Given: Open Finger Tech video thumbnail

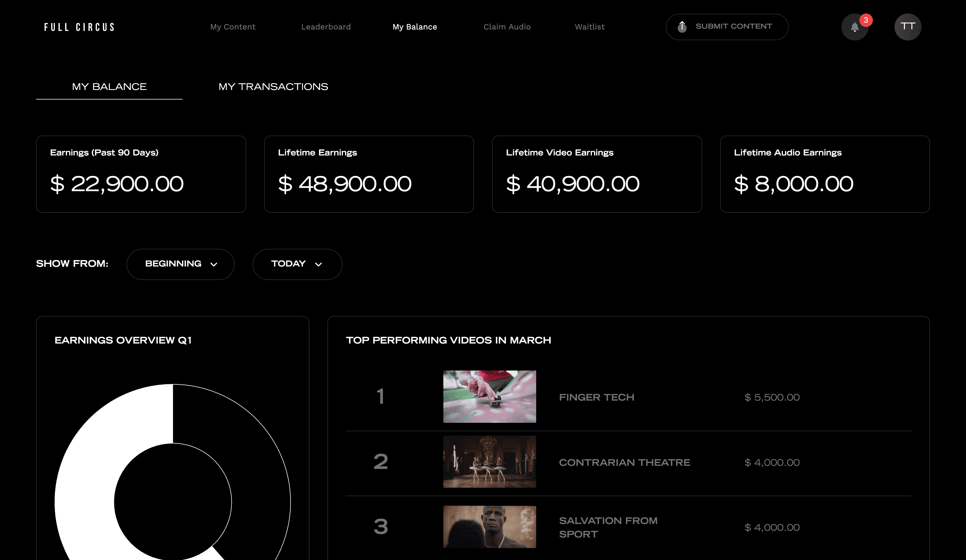Looking at the screenshot, I should click(x=489, y=396).
